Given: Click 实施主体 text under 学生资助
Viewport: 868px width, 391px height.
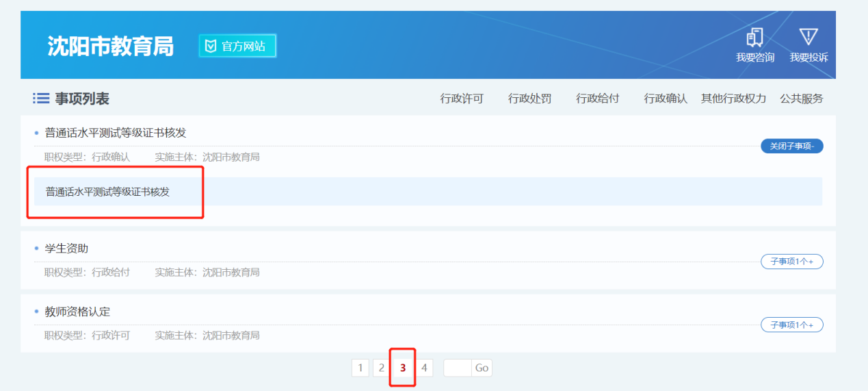Looking at the screenshot, I should click(207, 273).
